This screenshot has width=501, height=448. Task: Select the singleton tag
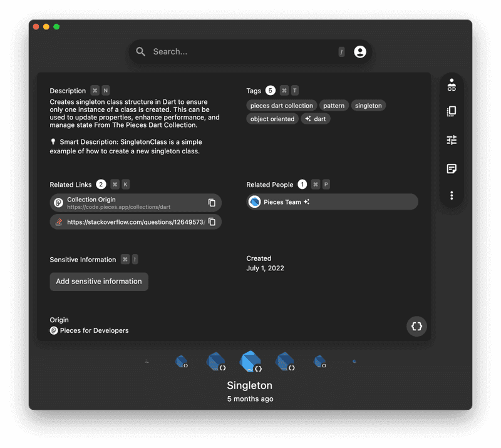click(x=368, y=105)
